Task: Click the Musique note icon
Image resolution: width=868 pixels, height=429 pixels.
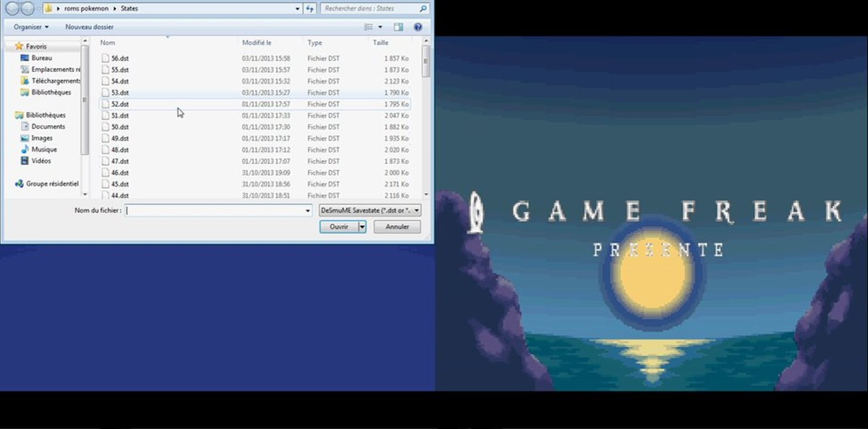Action: (25, 149)
